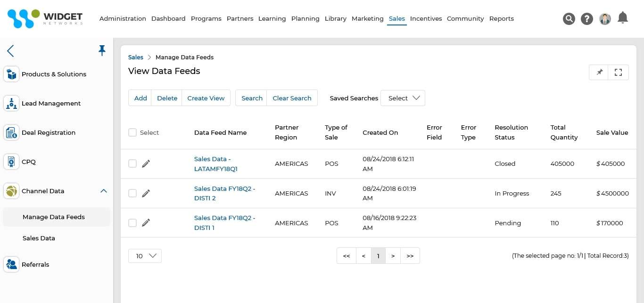Image resolution: width=644 pixels, height=303 pixels.
Task: Click the Add button
Action: [x=140, y=98]
